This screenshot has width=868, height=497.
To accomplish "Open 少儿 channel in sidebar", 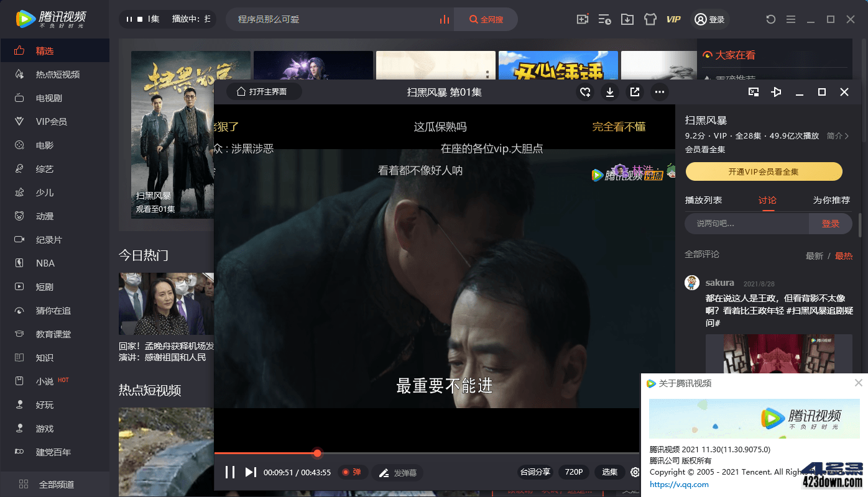I will [55, 193].
